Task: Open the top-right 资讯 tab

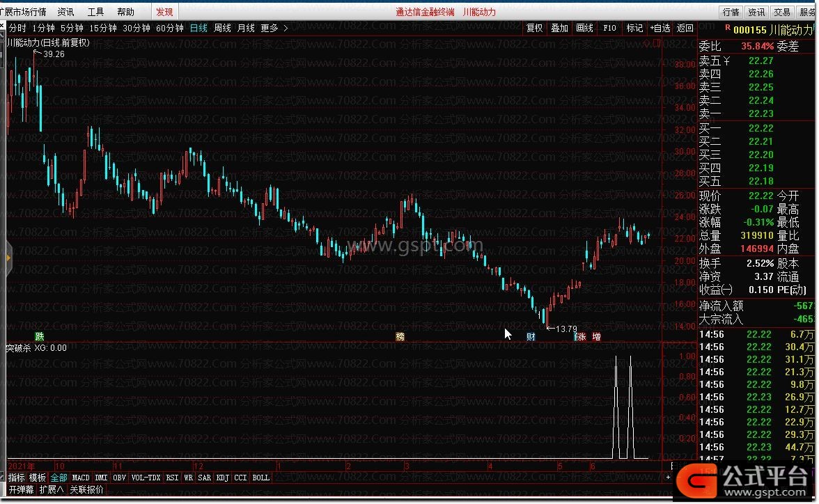Action: click(756, 12)
